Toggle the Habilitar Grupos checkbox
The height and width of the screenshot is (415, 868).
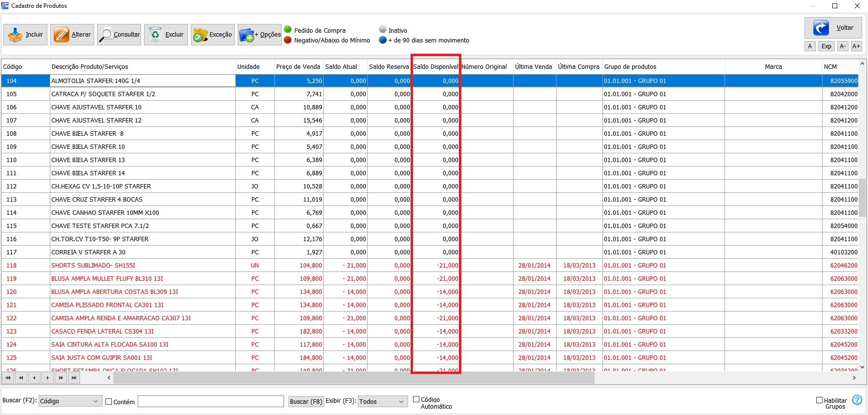click(x=820, y=400)
